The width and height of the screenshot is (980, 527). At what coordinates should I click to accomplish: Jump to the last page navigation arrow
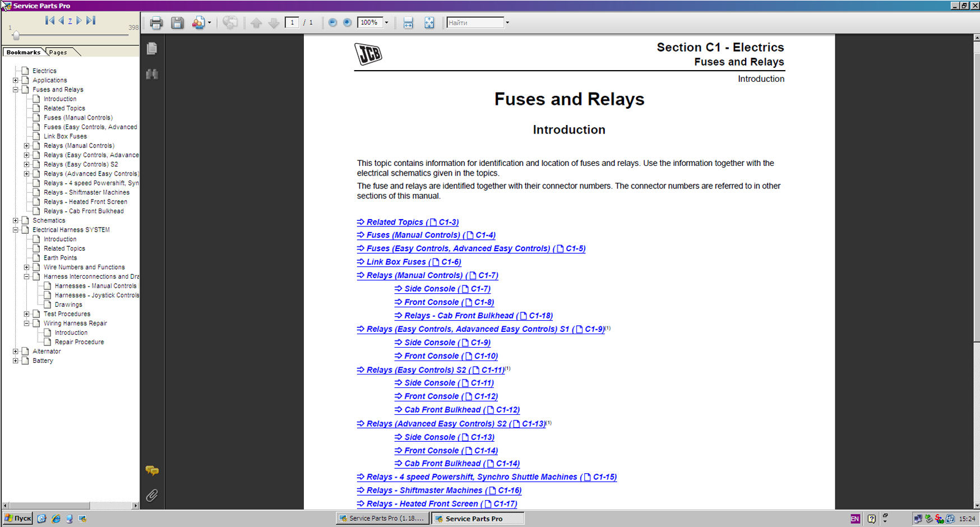click(x=91, y=21)
